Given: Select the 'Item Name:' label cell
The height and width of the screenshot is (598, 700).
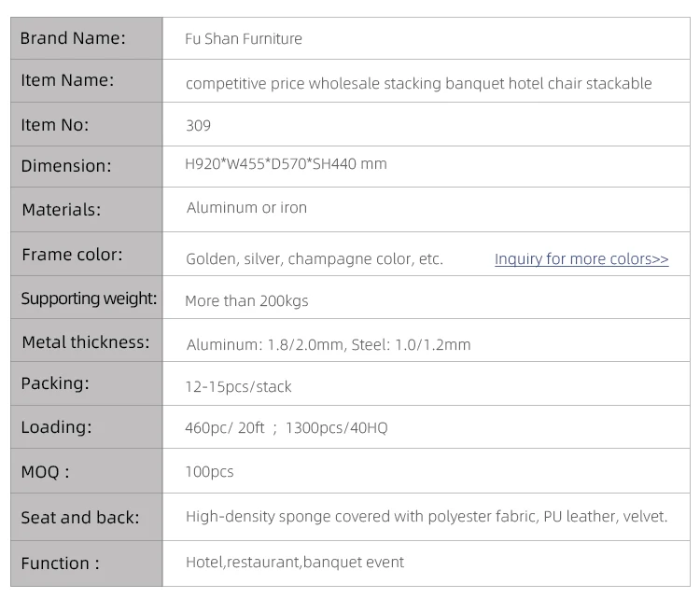Looking at the screenshot, I should click(x=87, y=81).
